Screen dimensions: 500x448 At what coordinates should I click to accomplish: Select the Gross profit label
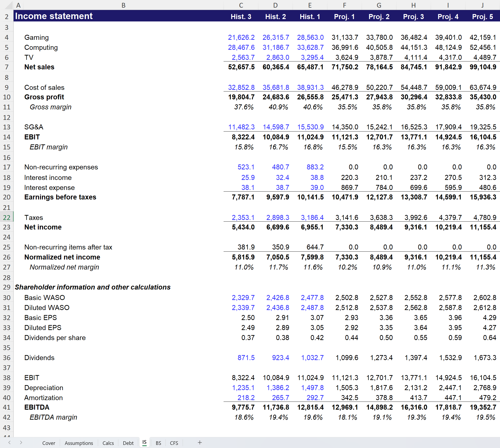44,97
